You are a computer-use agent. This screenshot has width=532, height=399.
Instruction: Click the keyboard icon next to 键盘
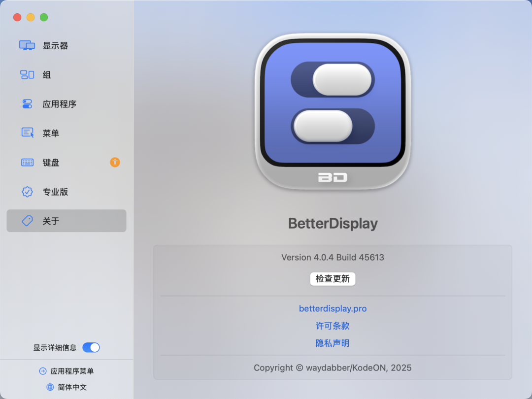pyautogui.click(x=27, y=163)
